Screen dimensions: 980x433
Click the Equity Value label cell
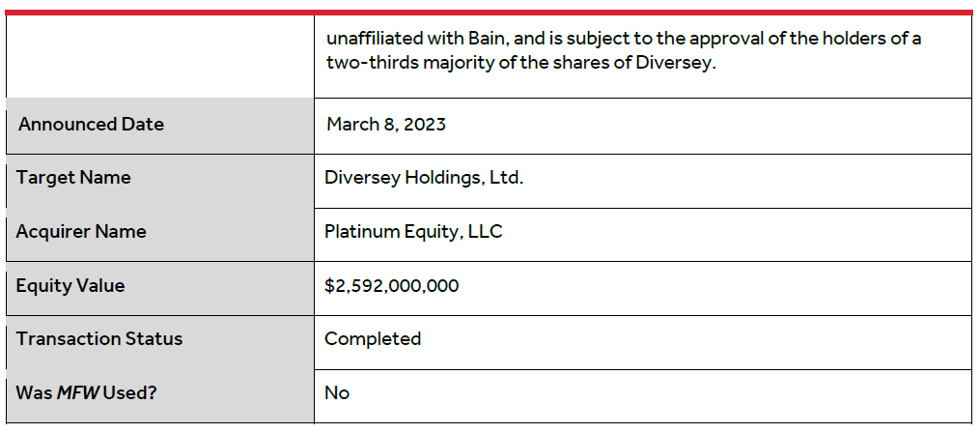pos(160,288)
